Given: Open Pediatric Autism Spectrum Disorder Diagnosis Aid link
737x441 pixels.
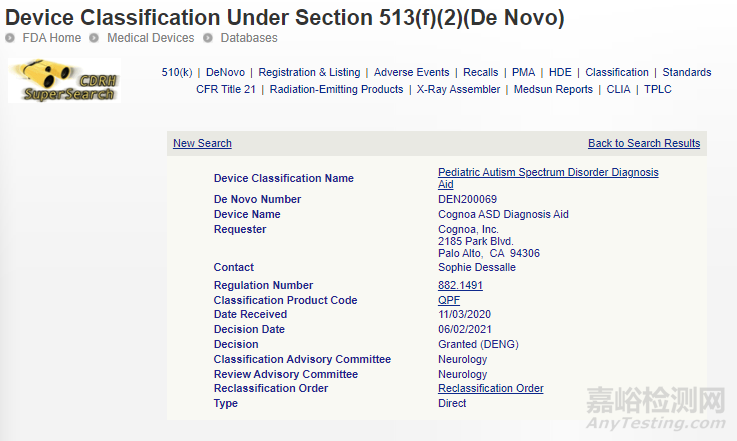Looking at the screenshot, I should coord(548,173).
